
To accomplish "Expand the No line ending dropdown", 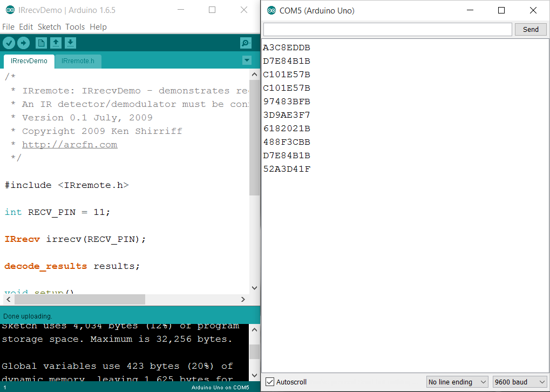I will coord(457,382).
